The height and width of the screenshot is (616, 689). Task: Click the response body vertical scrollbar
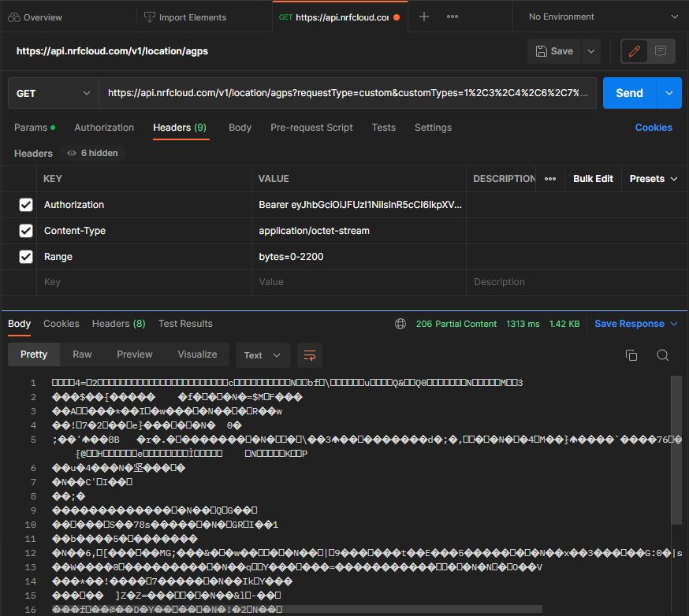pyautogui.click(x=676, y=449)
